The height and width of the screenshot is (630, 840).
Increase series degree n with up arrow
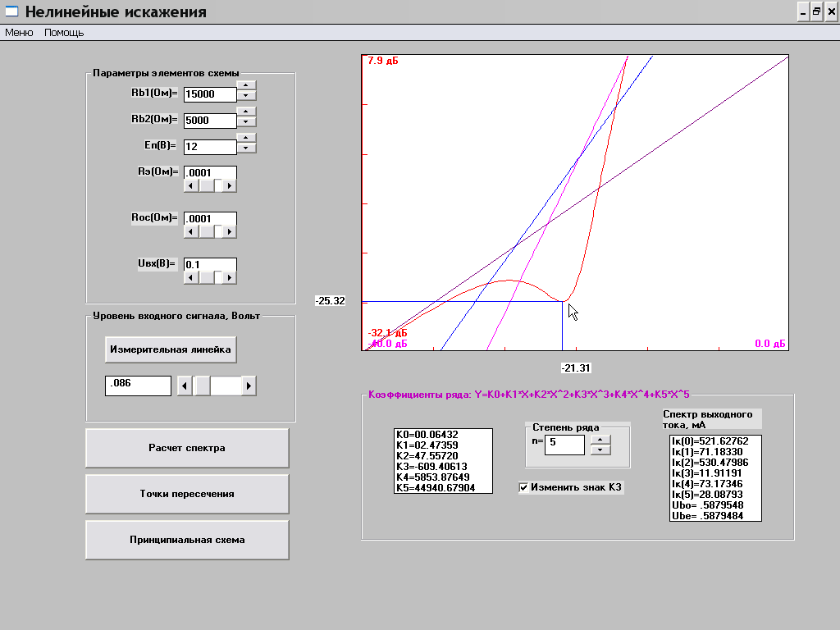(x=600, y=439)
